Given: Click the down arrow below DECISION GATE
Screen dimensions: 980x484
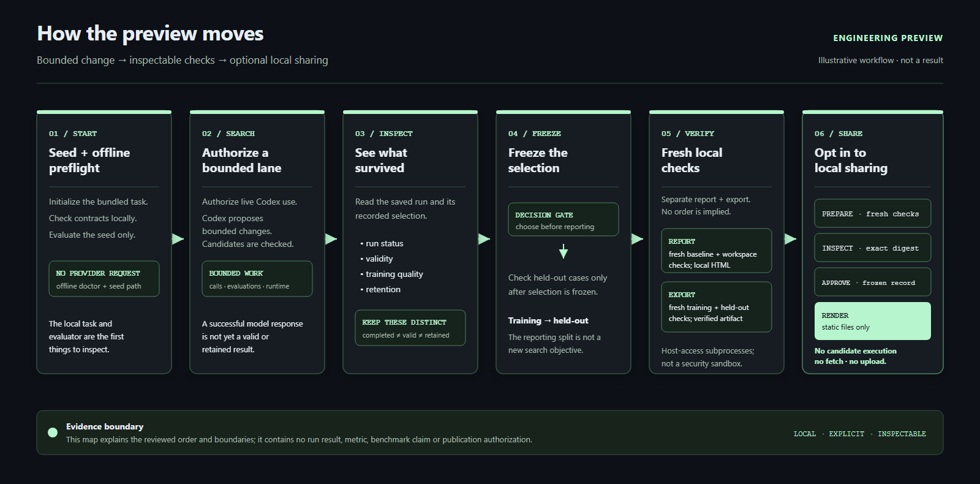Looking at the screenshot, I should pos(563,251).
